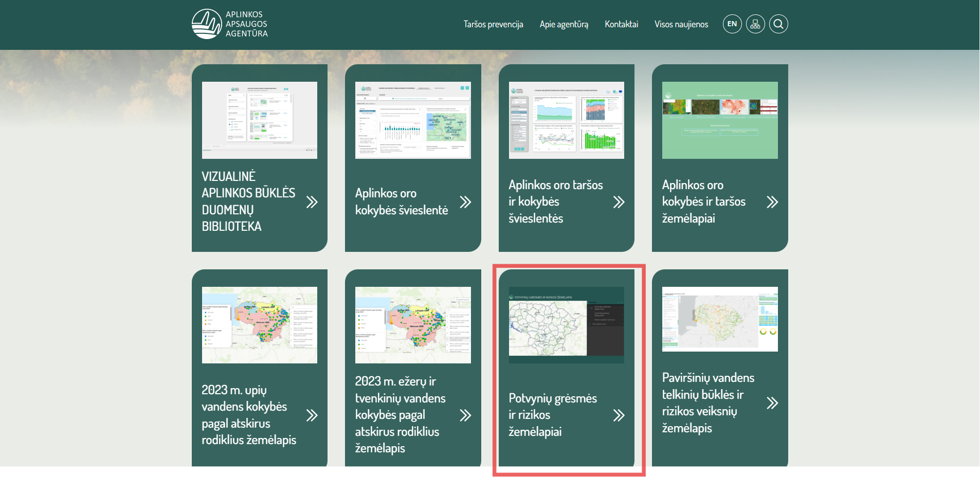Screen dimensions: 980x477
Task: Open link 2023 m. ežerų ir tvenkinių vandens kokybės
Action: point(400,414)
